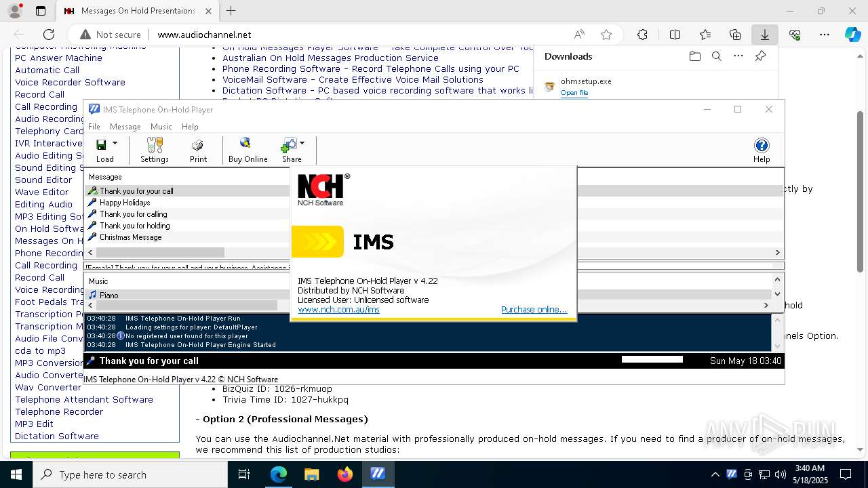Open the 'Voice Recorder Software' sidebar link
This screenshot has height=488, width=868.
pyautogui.click(x=70, y=83)
